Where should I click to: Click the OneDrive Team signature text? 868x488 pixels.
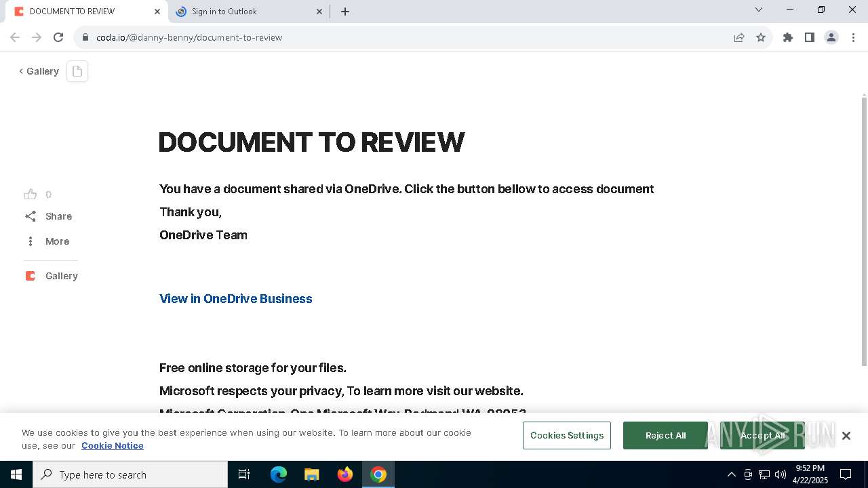(203, 235)
